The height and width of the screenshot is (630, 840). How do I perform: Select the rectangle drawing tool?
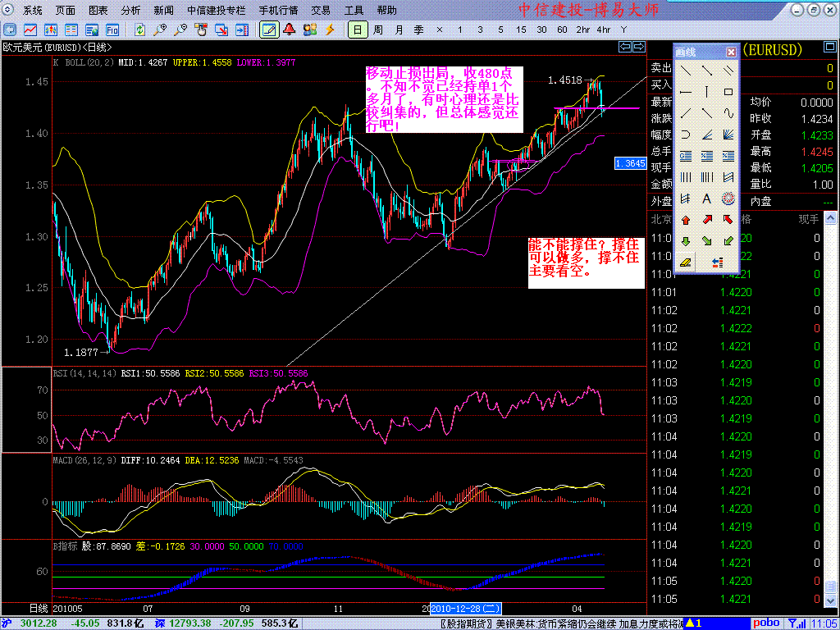[x=728, y=92]
